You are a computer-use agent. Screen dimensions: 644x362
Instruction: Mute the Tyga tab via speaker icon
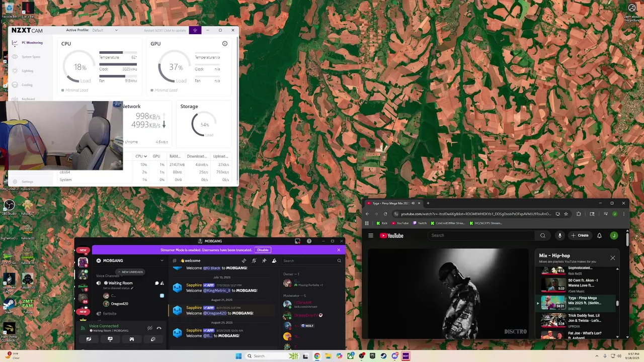(413, 203)
